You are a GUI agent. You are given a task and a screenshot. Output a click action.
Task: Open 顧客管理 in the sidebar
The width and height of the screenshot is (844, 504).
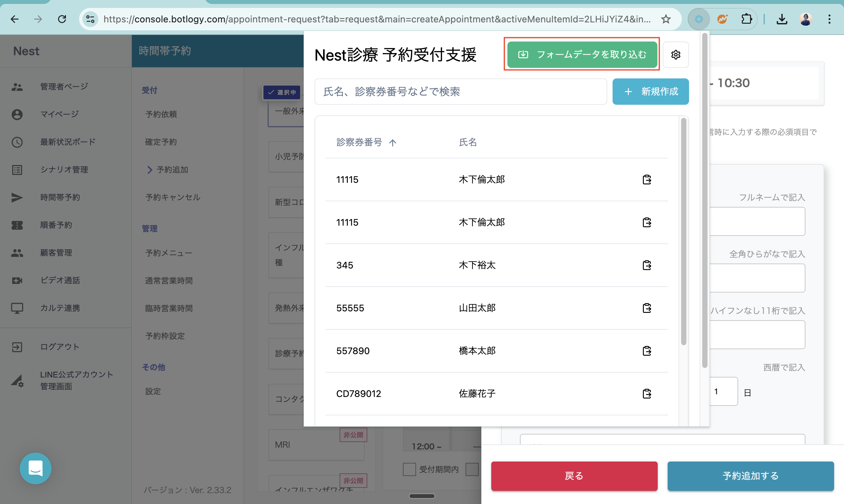(56, 252)
